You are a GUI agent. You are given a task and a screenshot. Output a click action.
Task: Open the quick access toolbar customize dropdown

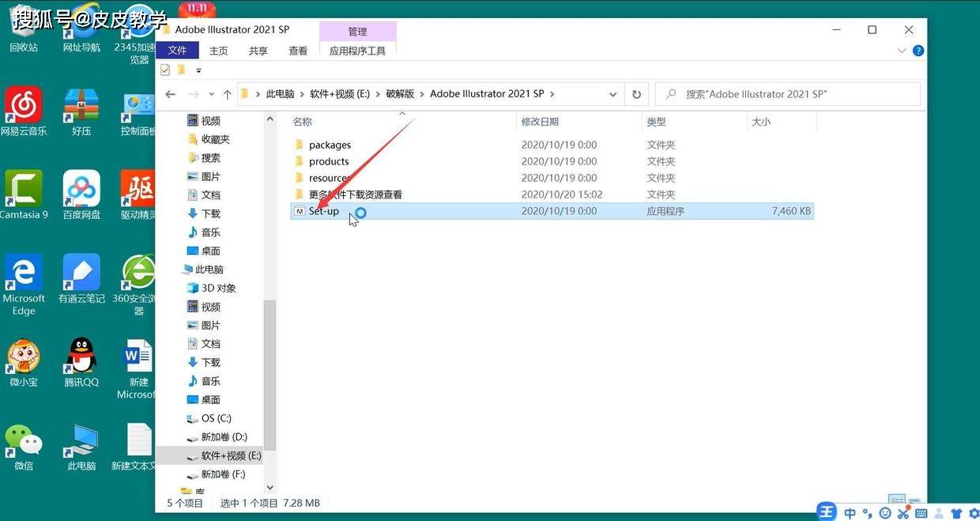point(198,70)
